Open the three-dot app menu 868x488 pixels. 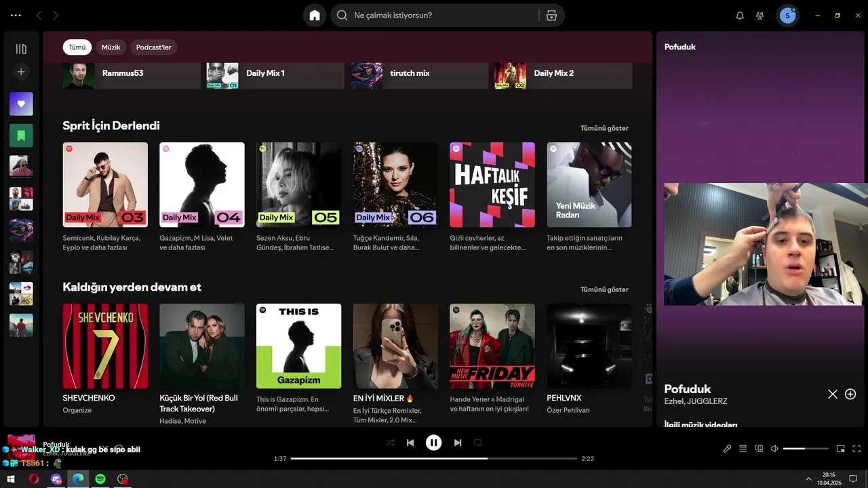point(16,16)
